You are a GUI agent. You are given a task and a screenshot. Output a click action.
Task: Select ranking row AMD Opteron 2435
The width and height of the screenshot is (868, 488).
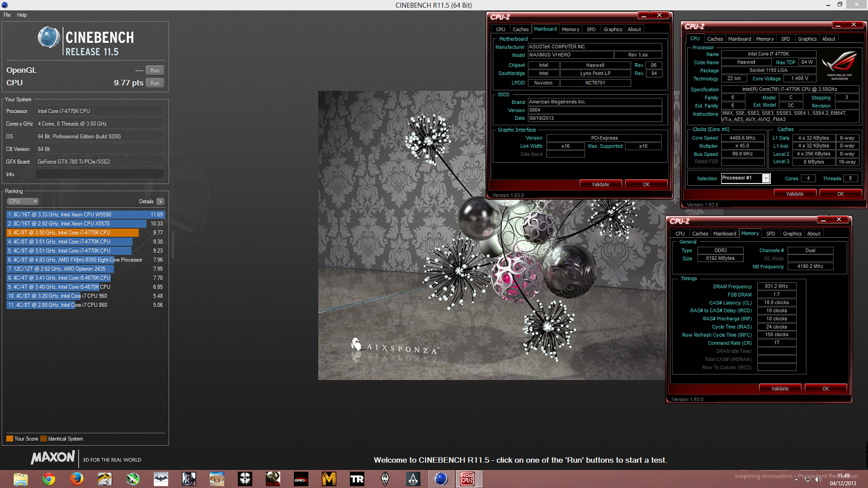point(85,269)
